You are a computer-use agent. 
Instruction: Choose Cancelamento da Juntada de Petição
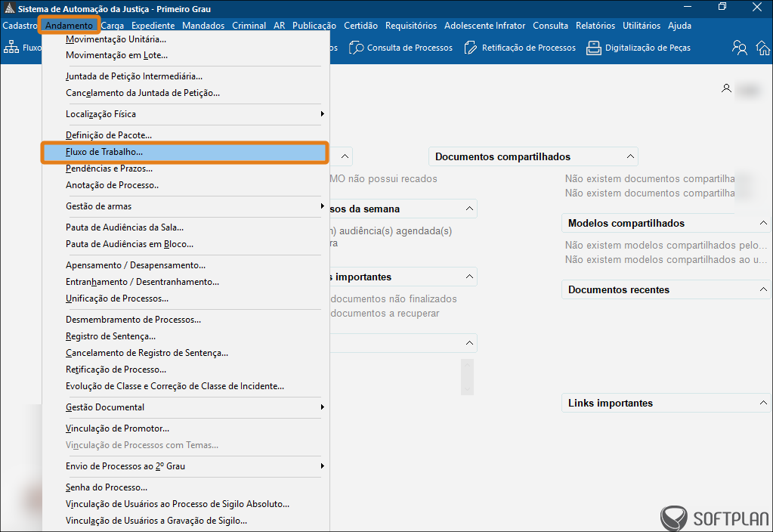pyautogui.click(x=185, y=93)
